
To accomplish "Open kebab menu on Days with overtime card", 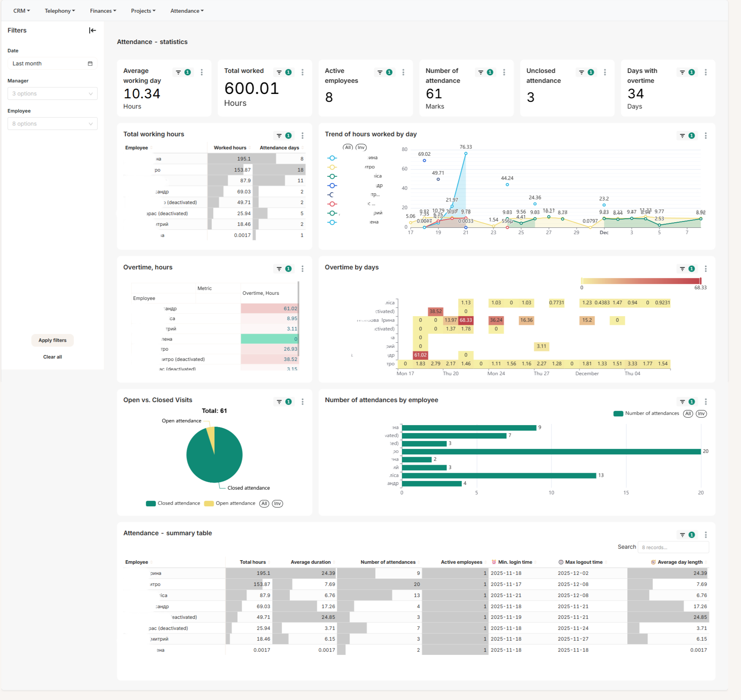I will point(706,72).
